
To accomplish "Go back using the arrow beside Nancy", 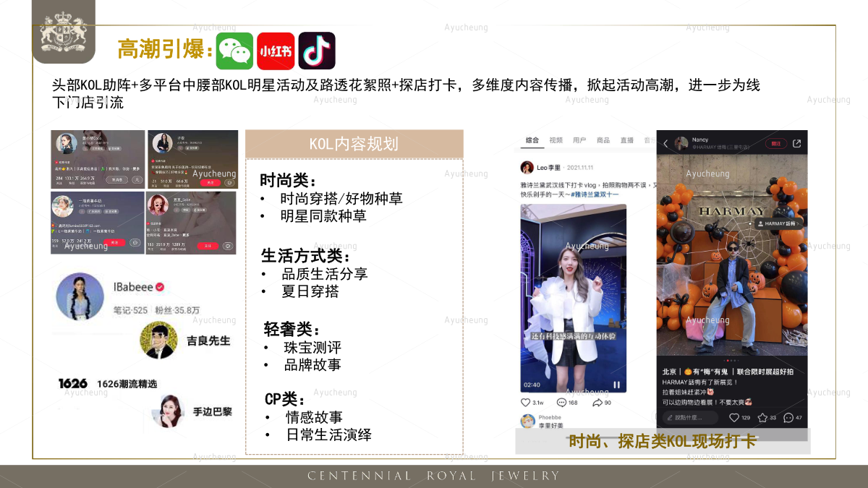I will point(665,143).
